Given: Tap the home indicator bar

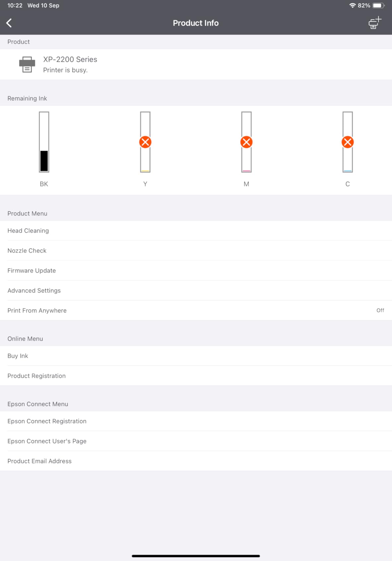Looking at the screenshot, I should pyautogui.click(x=196, y=556).
